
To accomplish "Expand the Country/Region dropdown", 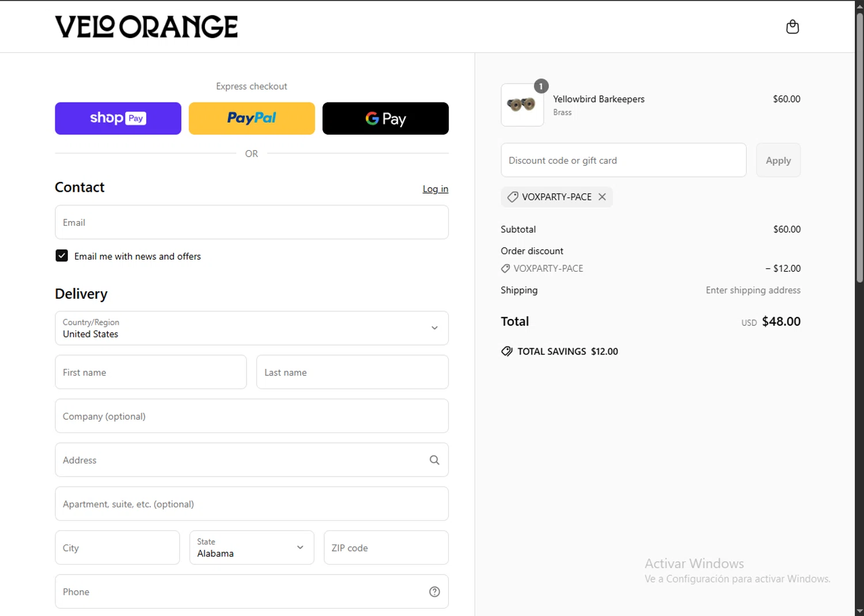I will 252,328.
